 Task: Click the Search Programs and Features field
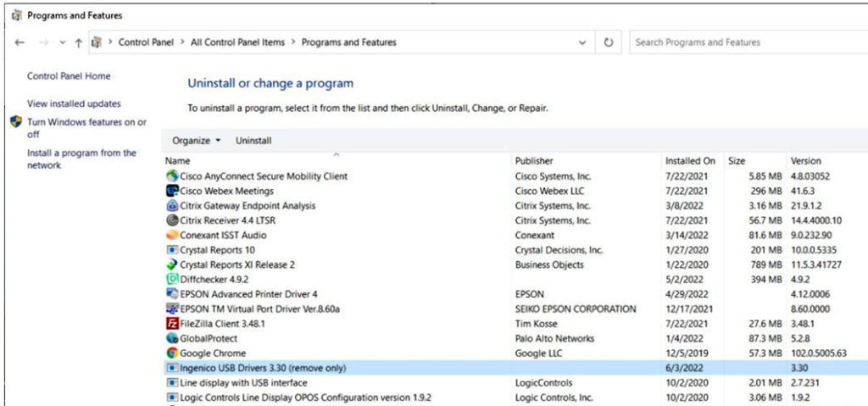pos(748,42)
